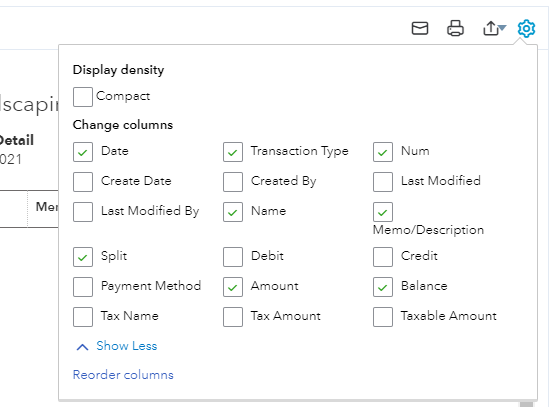
Task: Disable the Num column checkbox
Action: point(383,152)
